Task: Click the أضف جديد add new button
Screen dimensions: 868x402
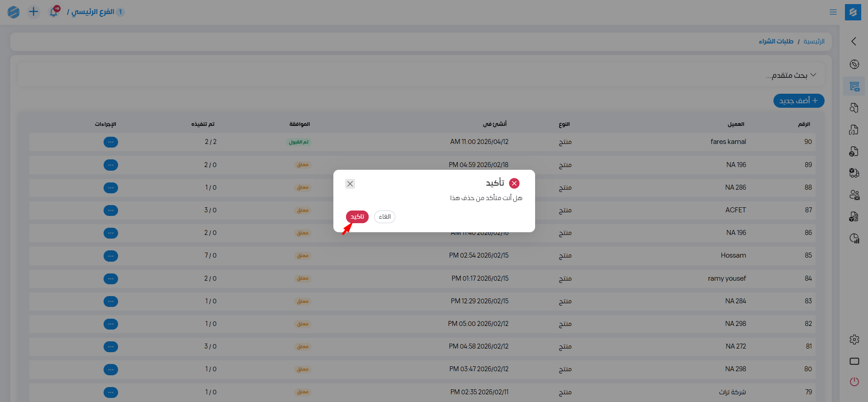Action: click(798, 100)
